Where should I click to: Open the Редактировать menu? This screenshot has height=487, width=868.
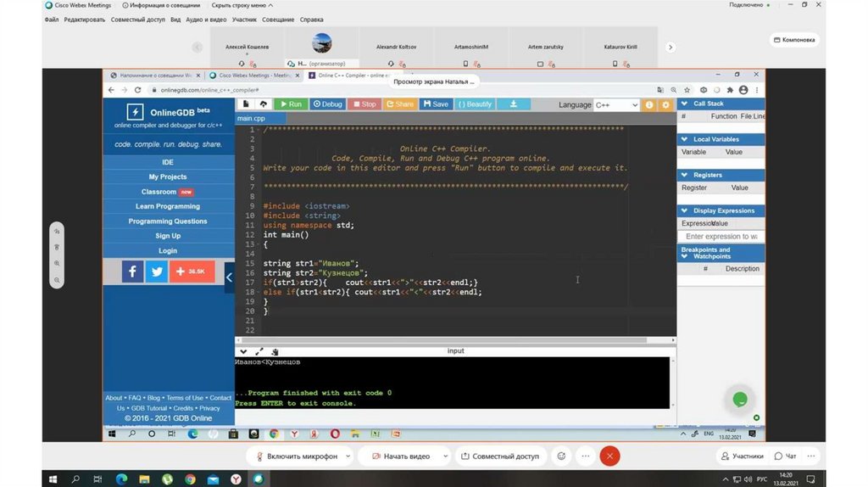[x=84, y=20]
